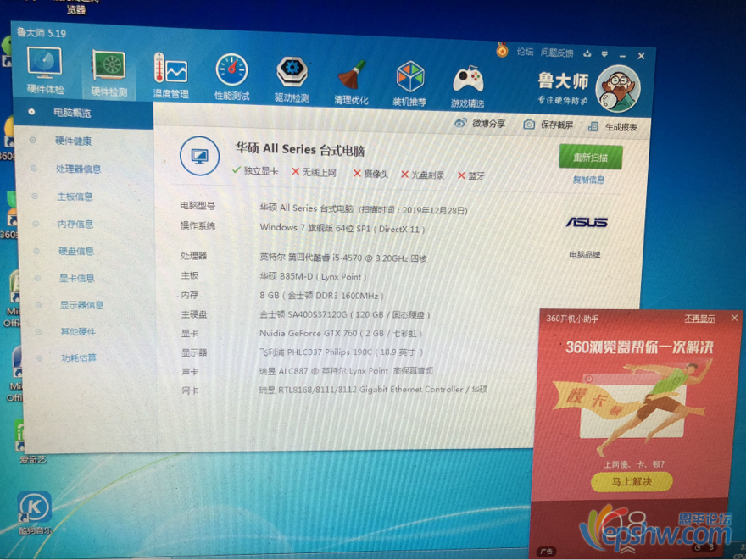This screenshot has width=746, height=560.
Task: Click the 'Nvidia GeForce GTX 760' value
Action: pos(341,333)
